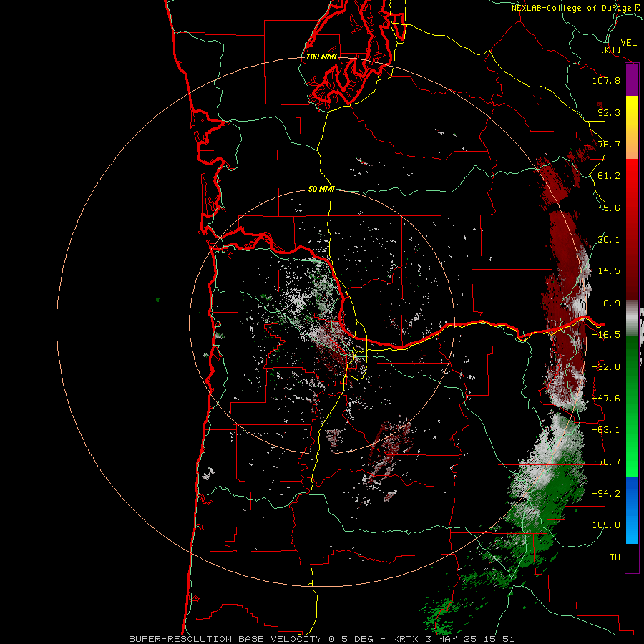Click the TH label on the legend
The height and width of the screenshot is (644, 644).
(x=615, y=557)
